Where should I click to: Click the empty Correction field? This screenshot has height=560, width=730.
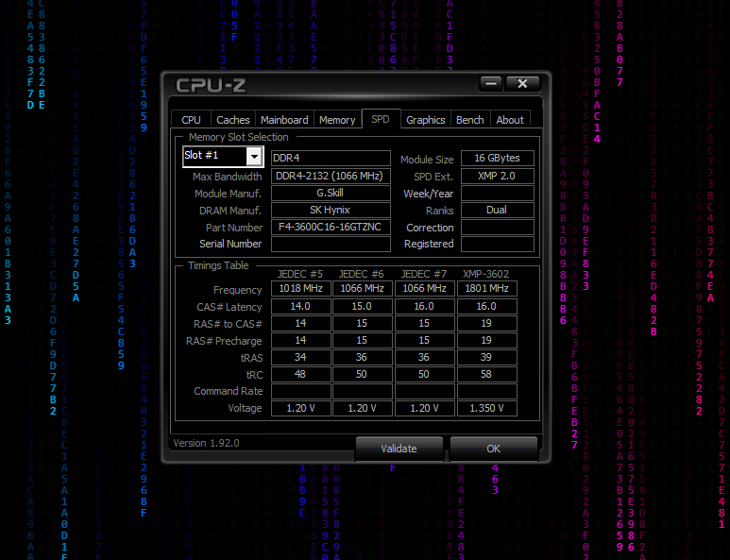498,227
